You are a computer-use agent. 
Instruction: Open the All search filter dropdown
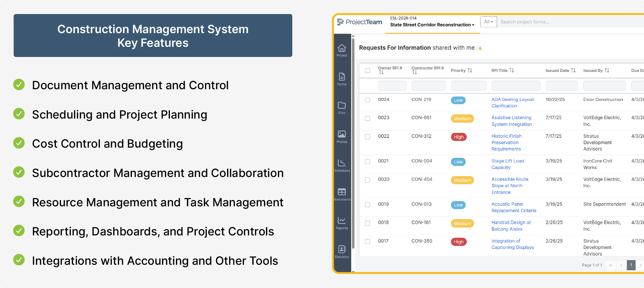pos(488,22)
